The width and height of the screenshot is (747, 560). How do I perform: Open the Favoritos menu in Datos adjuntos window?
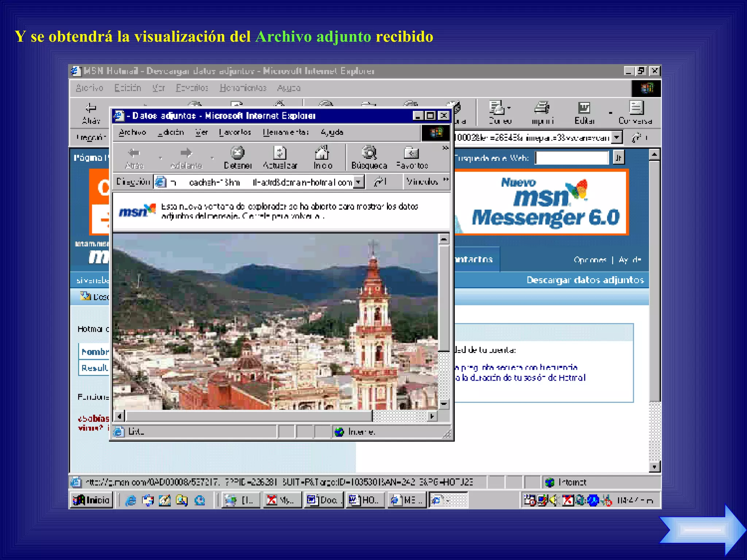coord(235,132)
